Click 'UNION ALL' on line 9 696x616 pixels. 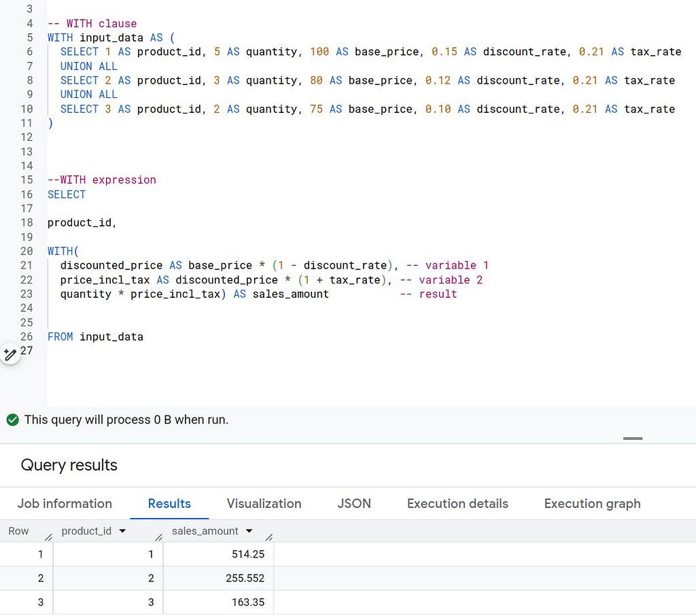pos(89,95)
